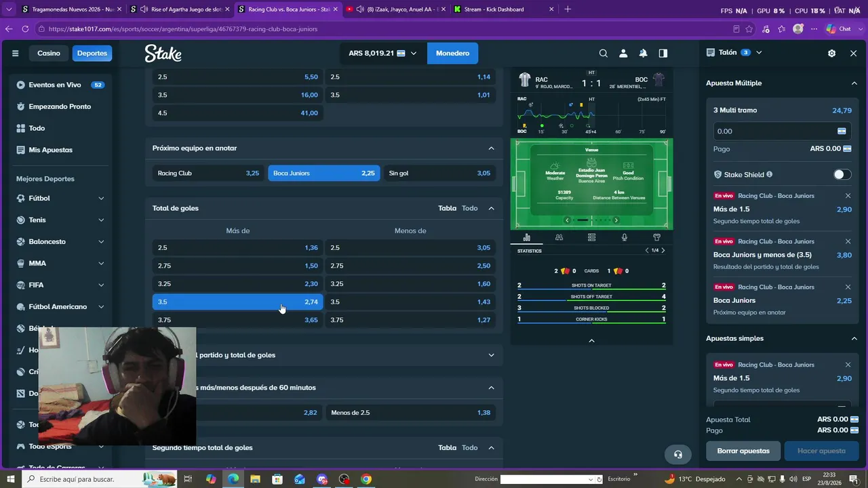Open live support headset button
This screenshot has width=868, height=488.
[x=678, y=454]
